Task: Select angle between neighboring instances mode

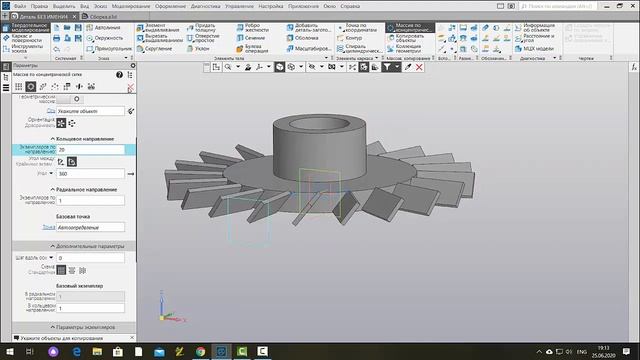Action: (x=61, y=162)
